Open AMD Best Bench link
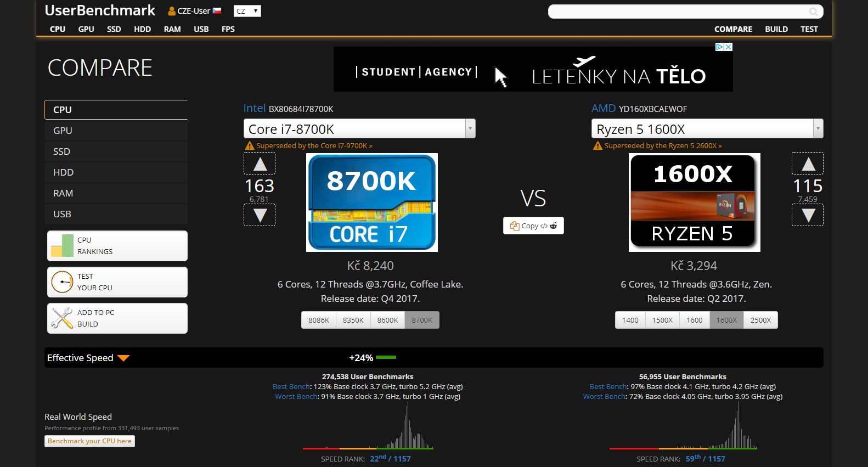 [608, 387]
